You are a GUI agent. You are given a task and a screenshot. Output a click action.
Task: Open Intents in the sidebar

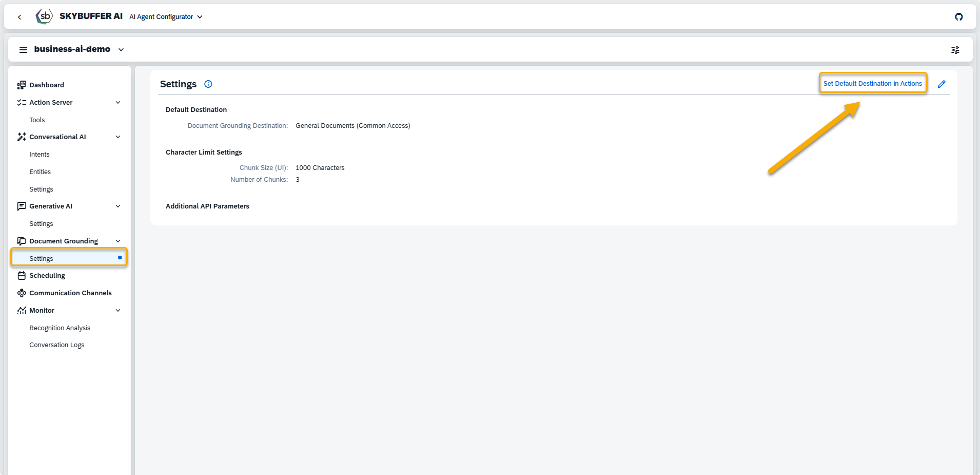pyautogui.click(x=40, y=155)
